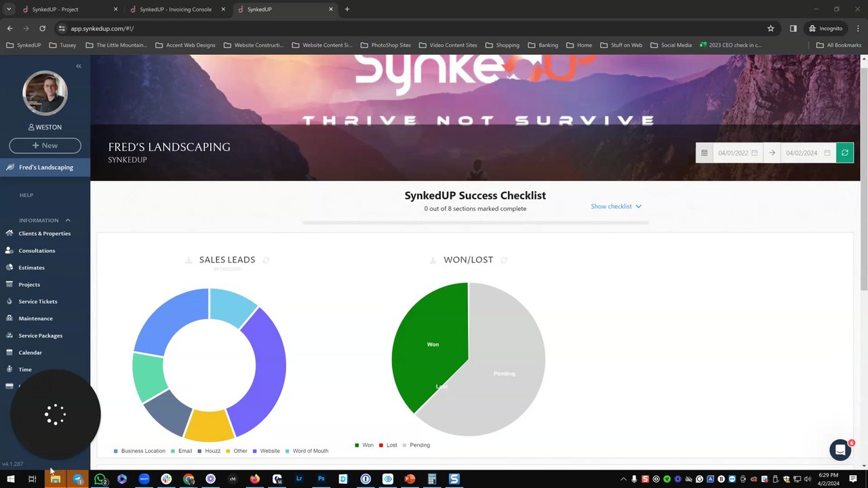Click the Service Packages icon
The image size is (868, 488).
coord(9,335)
